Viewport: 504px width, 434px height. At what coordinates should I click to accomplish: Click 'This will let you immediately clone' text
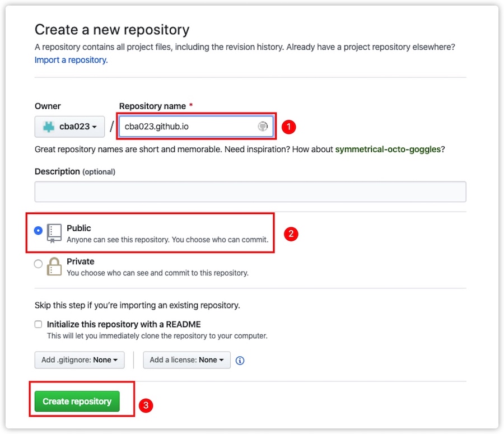(157, 335)
